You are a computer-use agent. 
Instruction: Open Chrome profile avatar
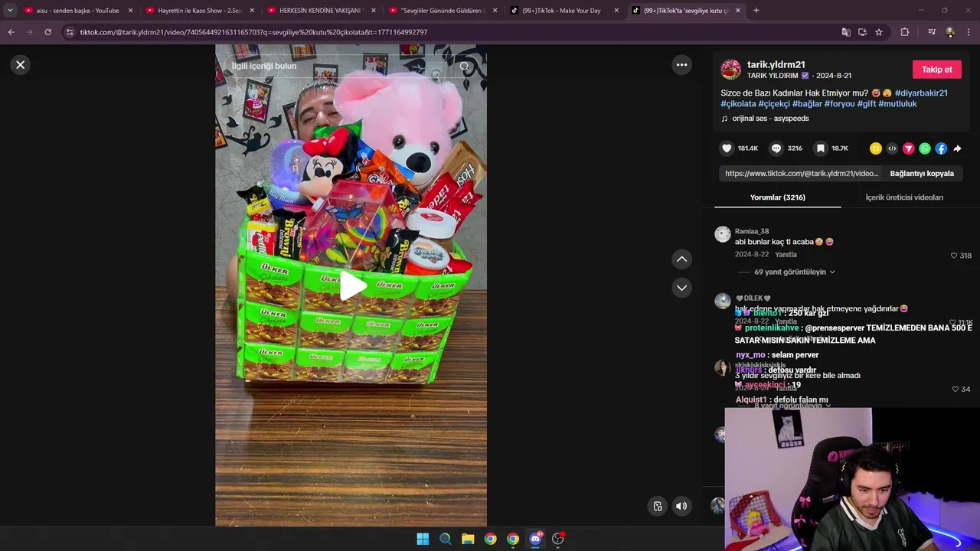coord(950,32)
